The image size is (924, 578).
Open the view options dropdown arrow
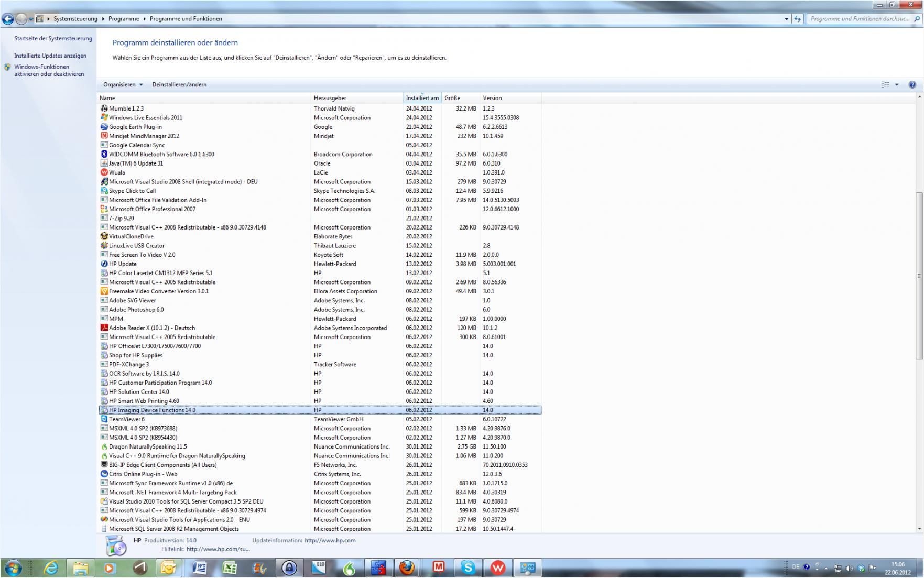point(897,84)
